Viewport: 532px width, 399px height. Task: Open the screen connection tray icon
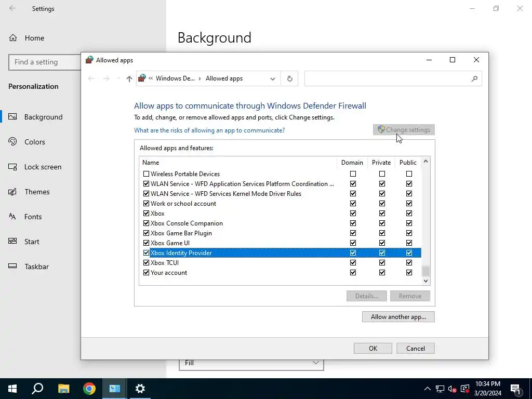click(465, 389)
